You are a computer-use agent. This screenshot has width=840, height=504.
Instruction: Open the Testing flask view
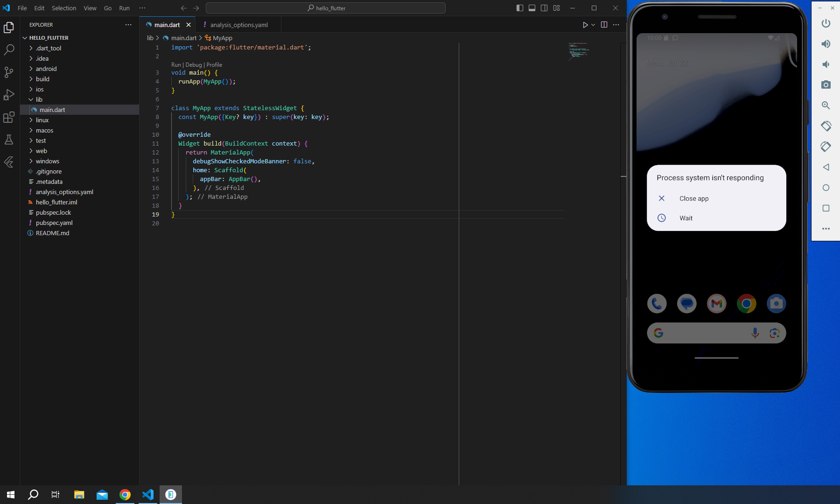(x=9, y=140)
